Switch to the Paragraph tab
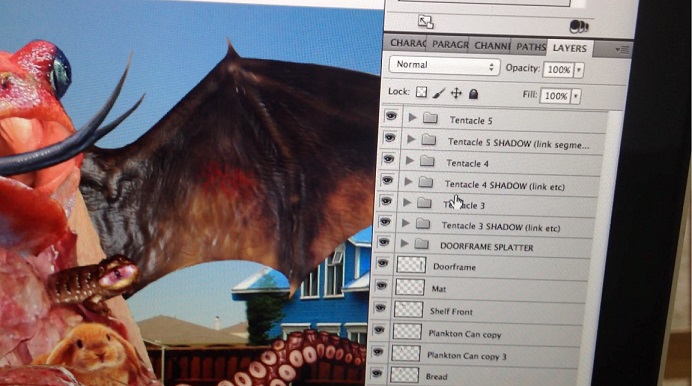The width and height of the screenshot is (692, 386). click(x=449, y=45)
